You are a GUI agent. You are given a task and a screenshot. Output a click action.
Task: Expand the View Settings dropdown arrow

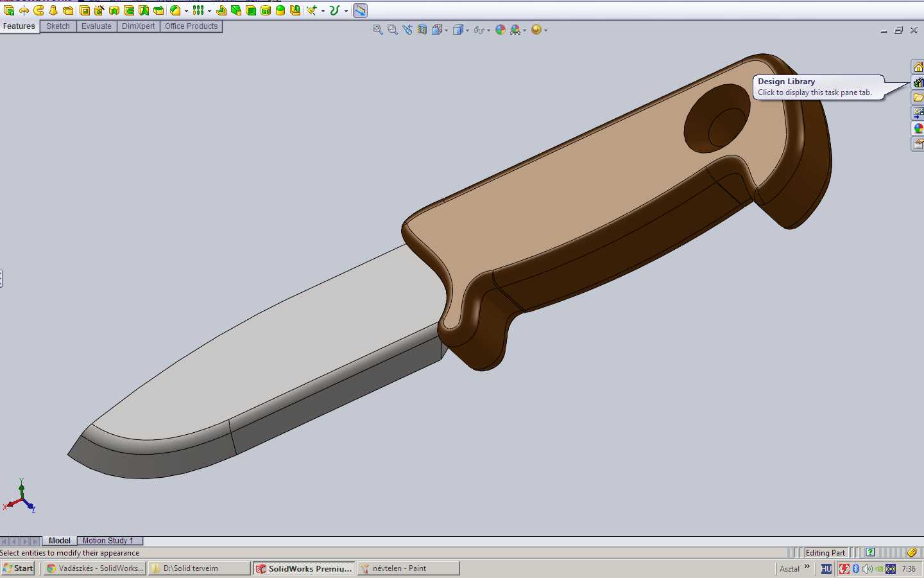click(546, 30)
